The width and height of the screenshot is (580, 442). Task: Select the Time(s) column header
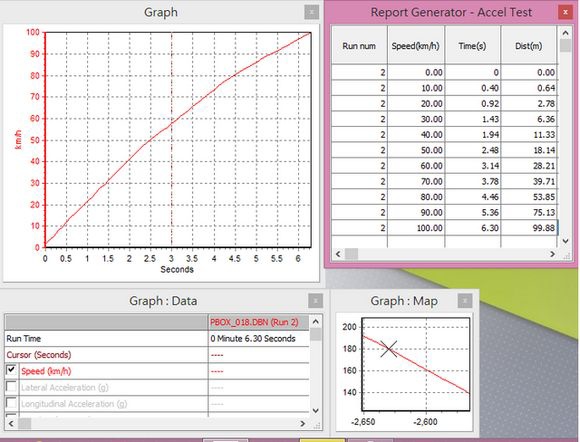pyautogui.click(x=472, y=45)
